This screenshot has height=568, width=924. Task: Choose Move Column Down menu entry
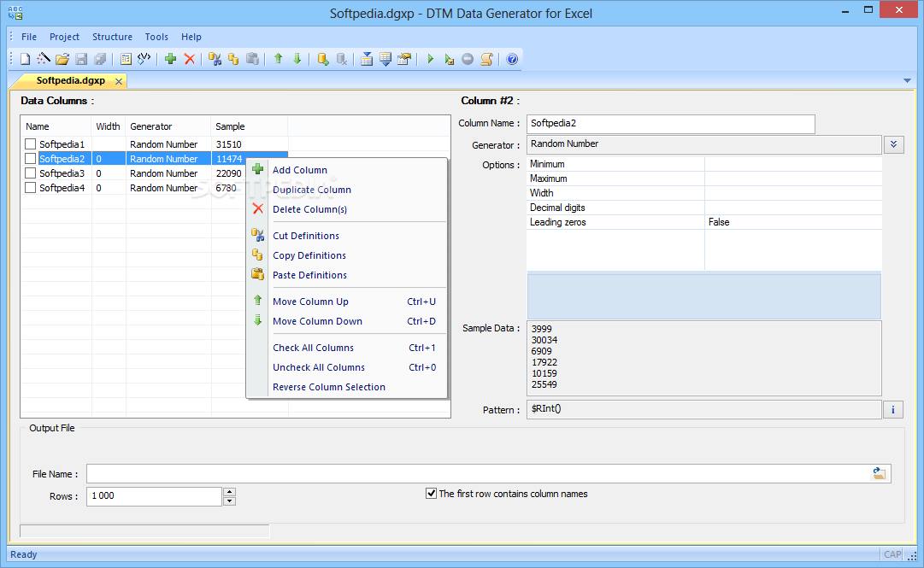[x=346, y=321]
